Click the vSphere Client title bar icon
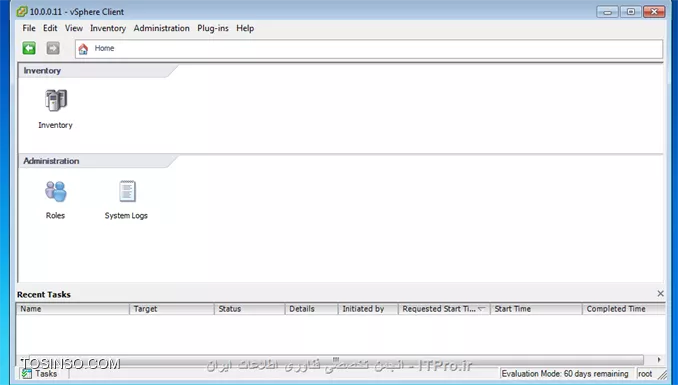 pyautogui.click(x=22, y=12)
